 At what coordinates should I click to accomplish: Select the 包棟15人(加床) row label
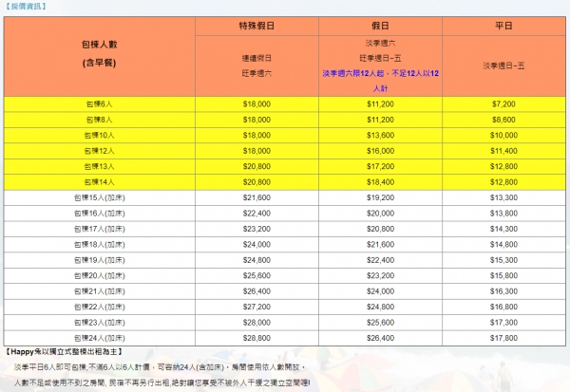point(100,196)
